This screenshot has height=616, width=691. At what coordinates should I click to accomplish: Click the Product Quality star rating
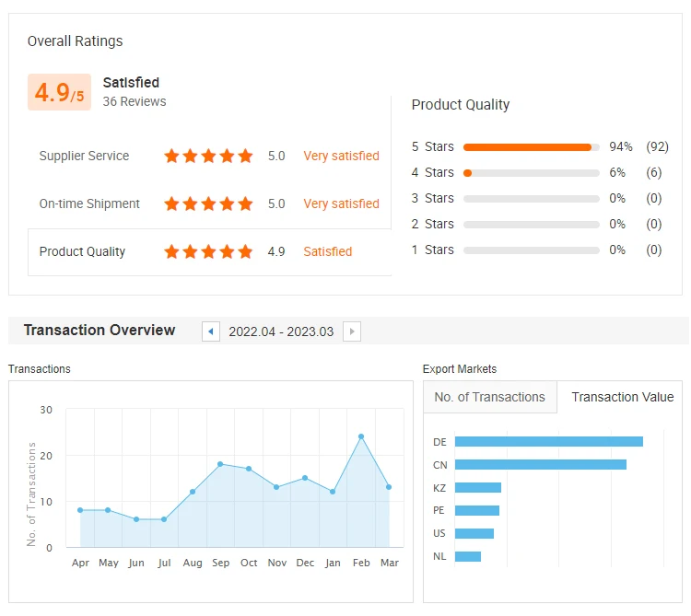208,252
